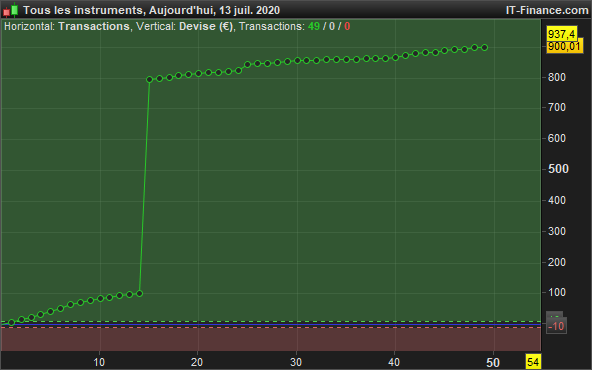Click the red losing transactions count 0
592x370 pixels.
click(347, 26)
